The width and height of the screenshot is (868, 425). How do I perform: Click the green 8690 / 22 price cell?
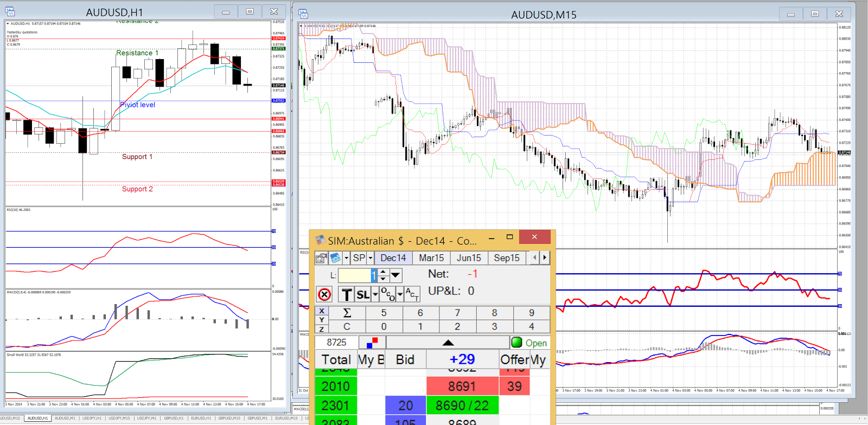(462, 405)
